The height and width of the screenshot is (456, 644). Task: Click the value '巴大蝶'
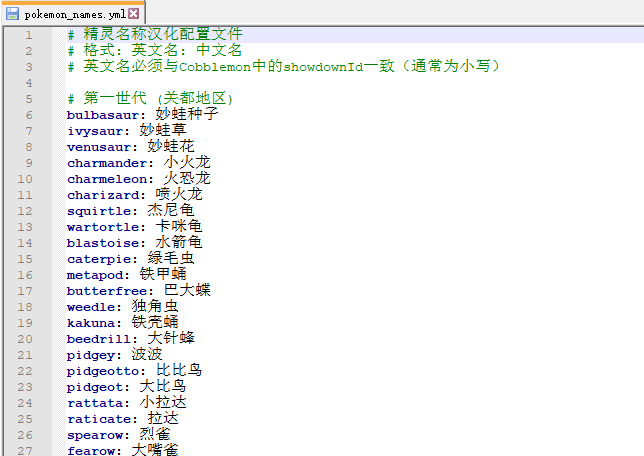point(187,290)
